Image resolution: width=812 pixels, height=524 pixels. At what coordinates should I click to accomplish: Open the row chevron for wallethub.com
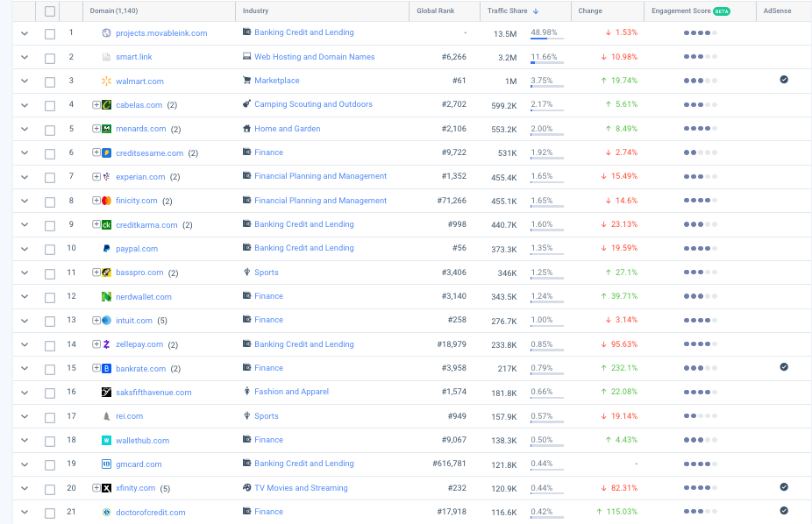pos(25,441)
